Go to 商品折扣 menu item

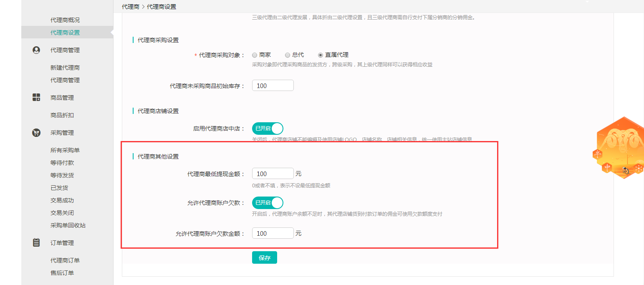click(x=62, y=115)
